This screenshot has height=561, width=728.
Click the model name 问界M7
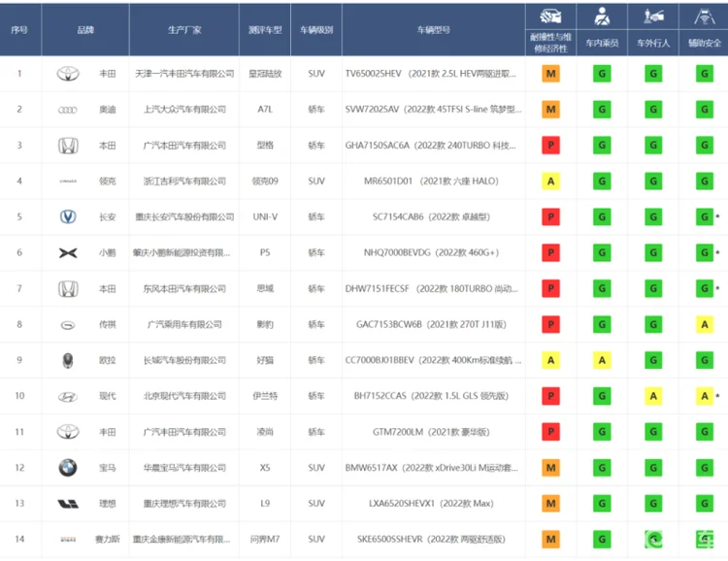[265, 540]
